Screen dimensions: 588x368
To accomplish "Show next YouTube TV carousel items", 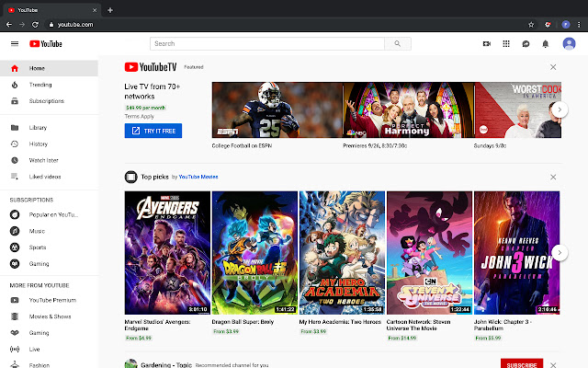I will tap(560, 109).
